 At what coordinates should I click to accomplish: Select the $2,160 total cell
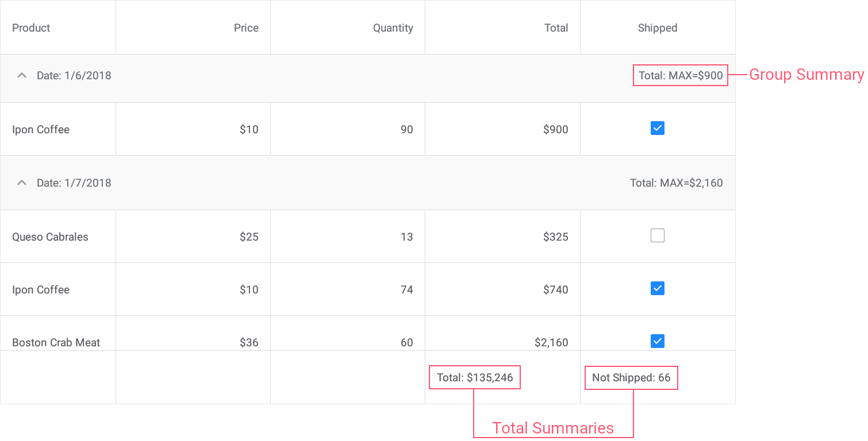(551, 342)
